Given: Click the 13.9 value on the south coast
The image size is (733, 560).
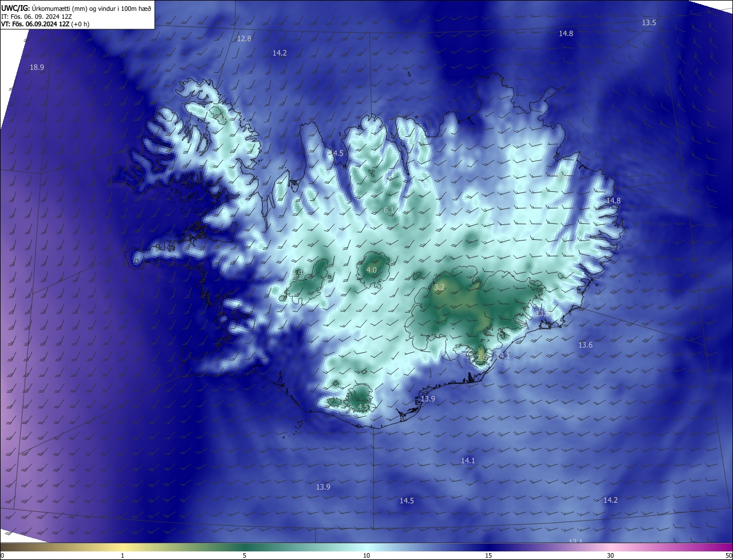Looking at the screenshot, I should pyautogui.click(x=428, y=399).
